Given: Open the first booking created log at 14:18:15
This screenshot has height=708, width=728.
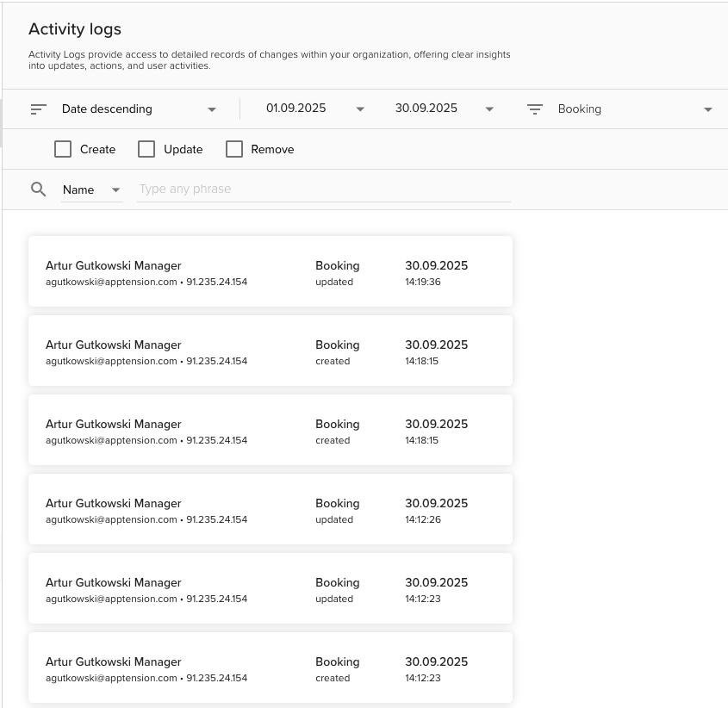Looking at the screenshot, I should click(x=271, y=351).
